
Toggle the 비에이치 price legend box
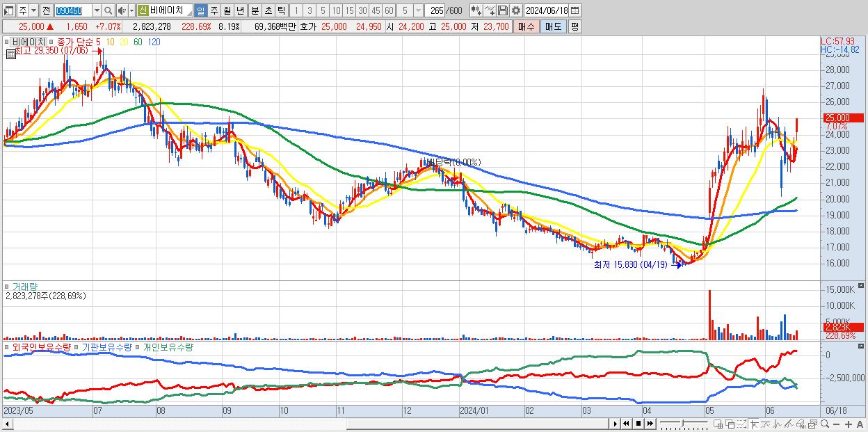8,42
